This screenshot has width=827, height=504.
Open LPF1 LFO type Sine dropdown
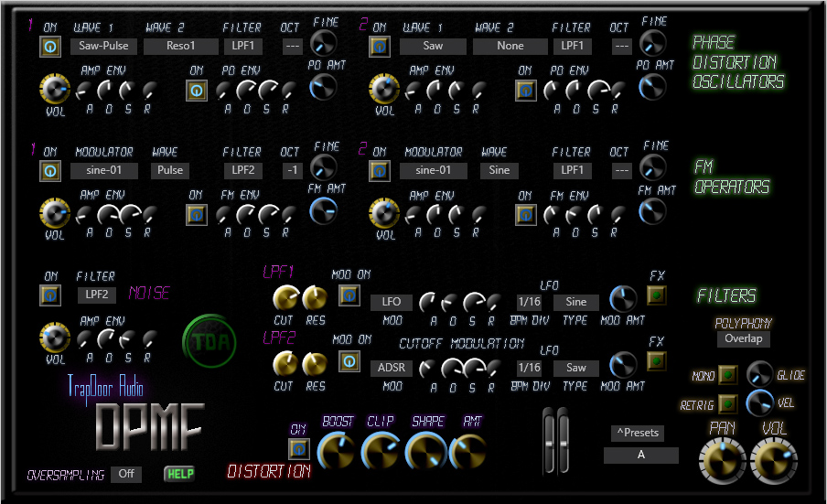(576, 302)
